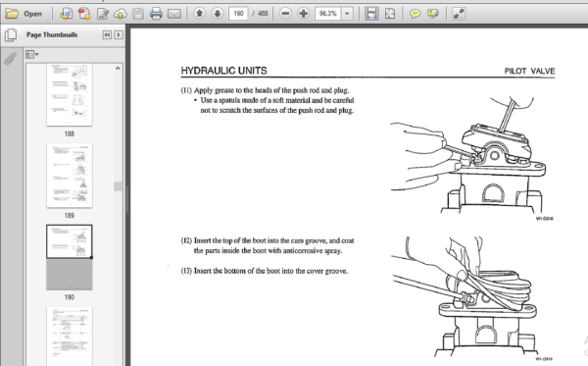The image size is (588, 366).
Task: Click the Send by email envelope icon
Action: pos(174,14)
